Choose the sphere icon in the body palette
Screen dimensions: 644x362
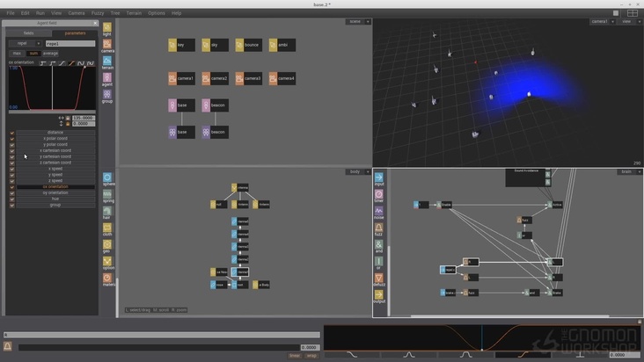coord(107,177)
